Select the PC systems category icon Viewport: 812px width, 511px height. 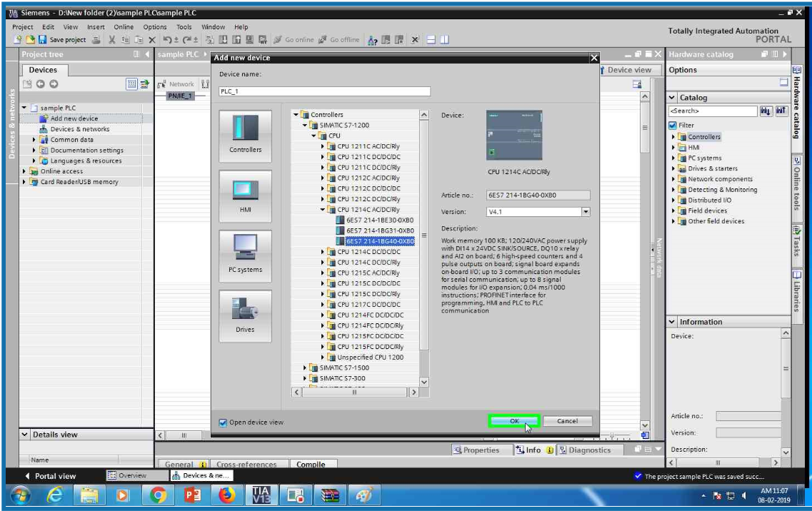click(245, 256)
